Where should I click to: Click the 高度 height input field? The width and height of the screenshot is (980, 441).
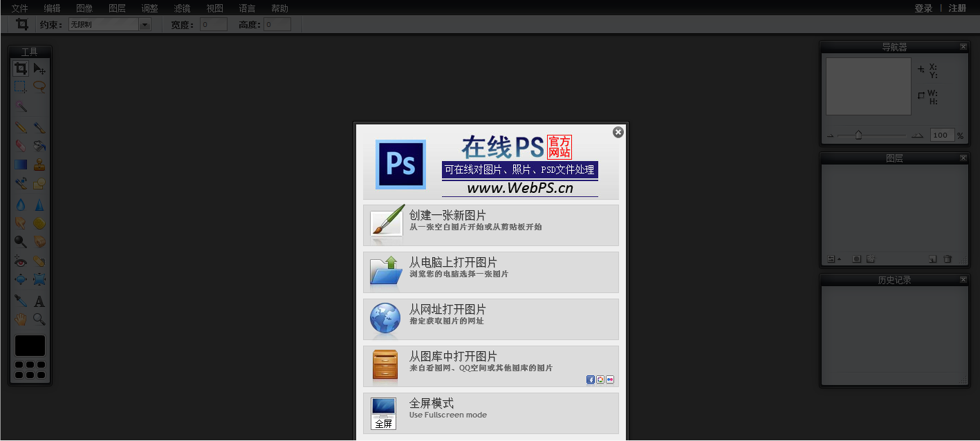coord(277,25)
